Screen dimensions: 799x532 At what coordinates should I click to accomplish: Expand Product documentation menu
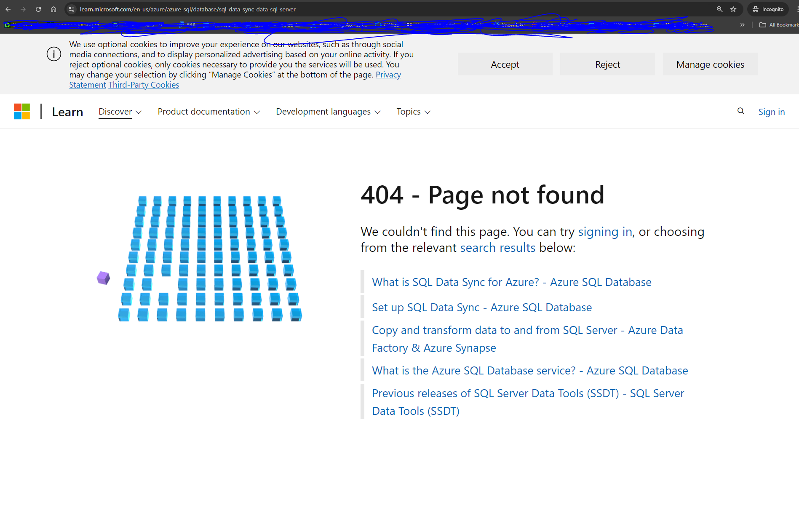click(209, 112)
